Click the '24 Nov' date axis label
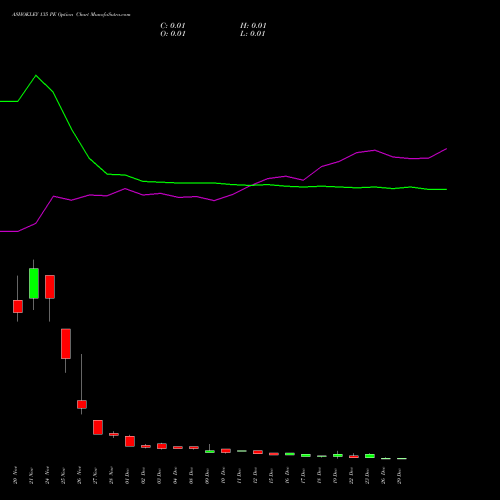The width and height of the screenshot is (500, 500). point(47,475)
